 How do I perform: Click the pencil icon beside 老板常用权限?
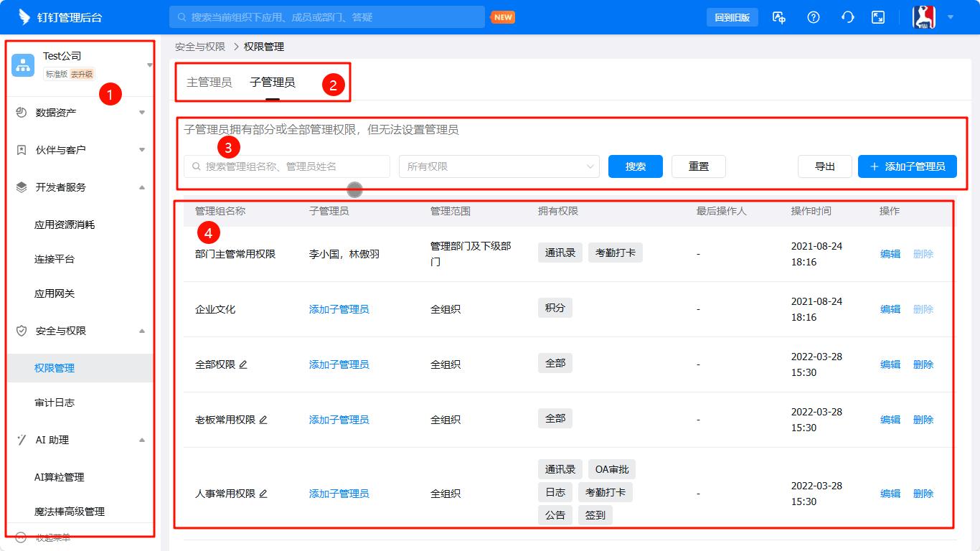[263, 420]
